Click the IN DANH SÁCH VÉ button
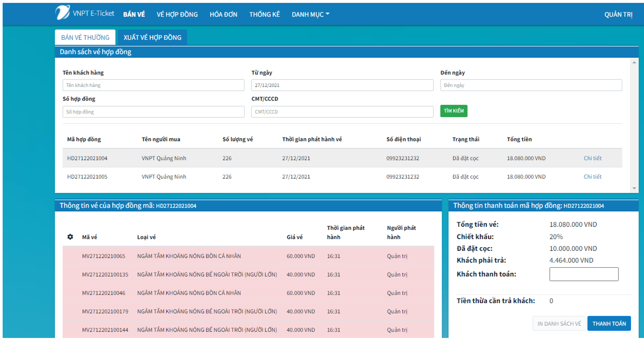 click(559, 323)
